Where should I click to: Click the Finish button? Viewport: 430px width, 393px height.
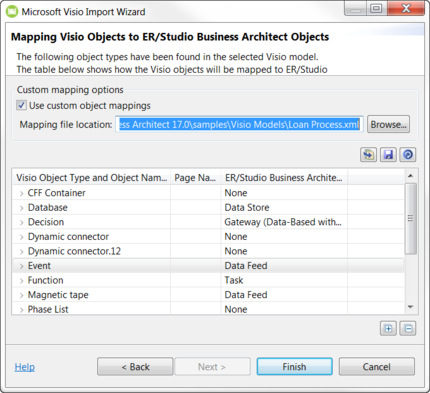click(x=294, y=367)
